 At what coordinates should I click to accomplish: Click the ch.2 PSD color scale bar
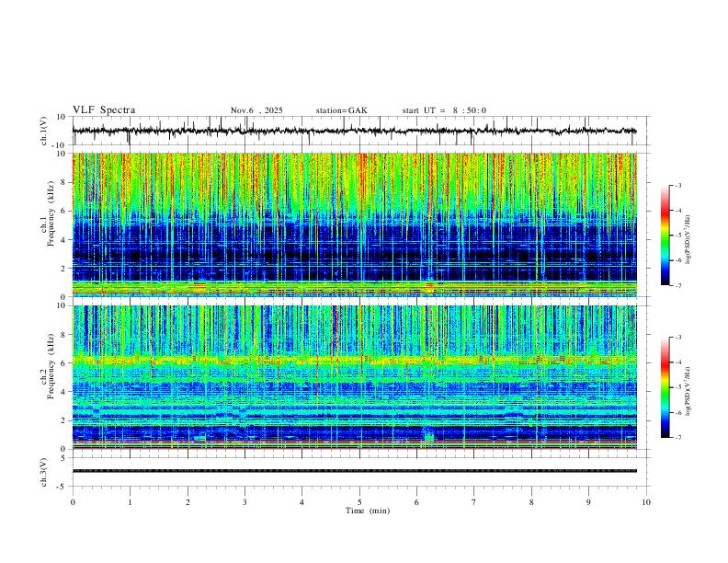tap(665, 387)
